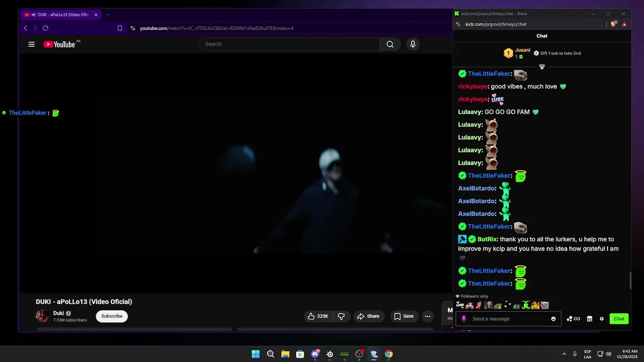Click the Followers only label

coord(474,296)
